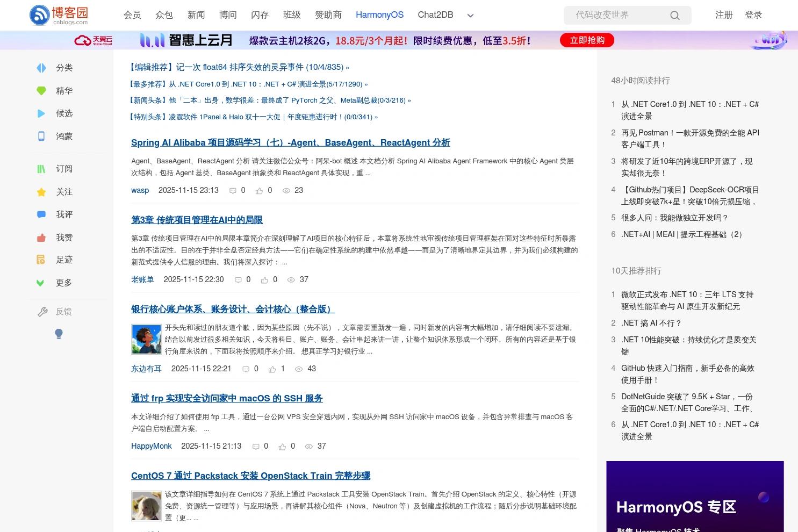Open the 新闻 menu item
Viewport: 798px width, 532px height.
pos(196,15)
